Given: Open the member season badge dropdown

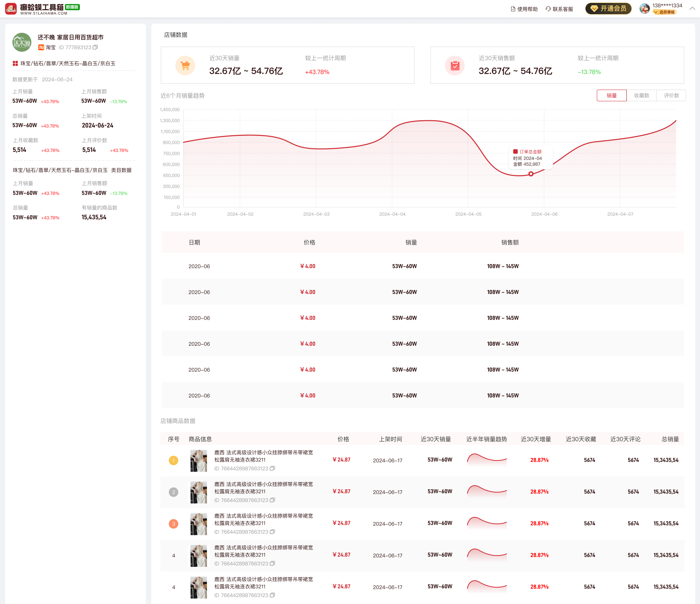Looking at the screenshot, I should (x=664, y=12).
